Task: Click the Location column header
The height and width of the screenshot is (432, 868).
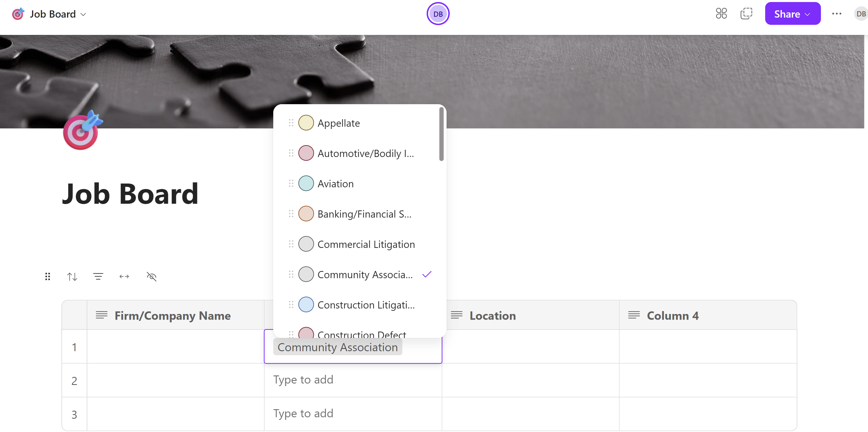Action: click(x=492, y=315)
